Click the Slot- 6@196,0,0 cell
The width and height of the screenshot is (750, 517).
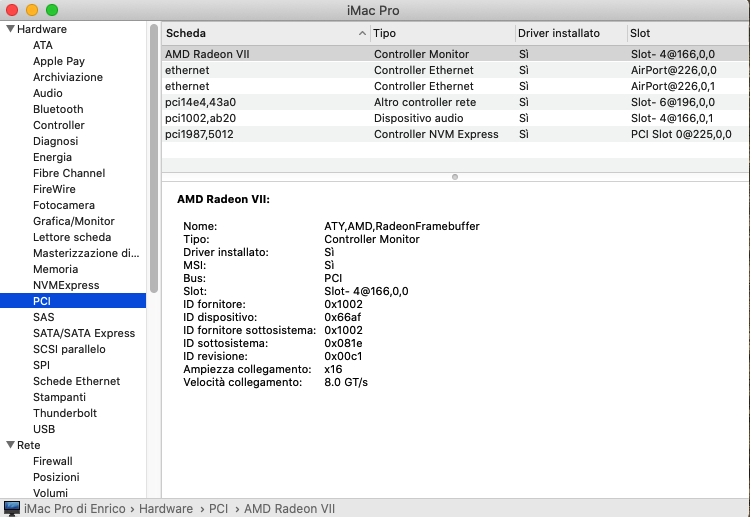point(673,102)
